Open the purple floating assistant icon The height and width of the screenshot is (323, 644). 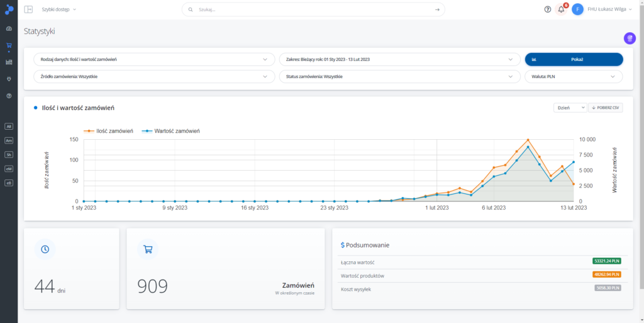pyautogui.click(x=630, y=38)
